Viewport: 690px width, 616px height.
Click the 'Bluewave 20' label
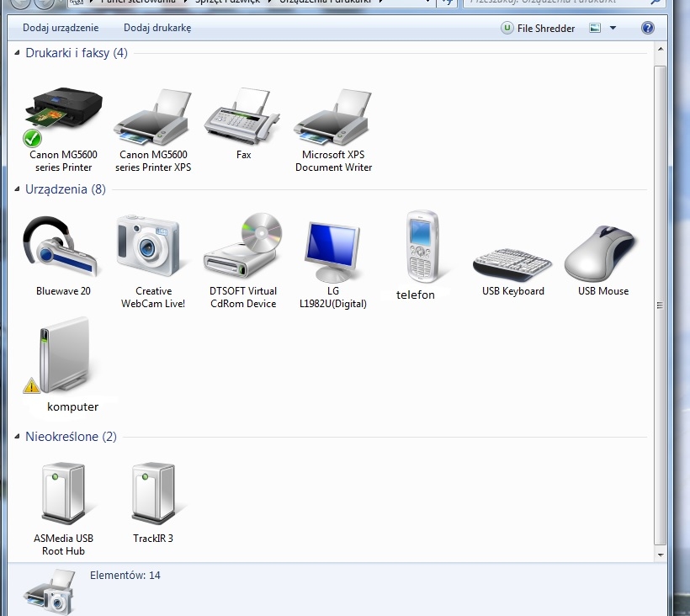coord(63,291)
